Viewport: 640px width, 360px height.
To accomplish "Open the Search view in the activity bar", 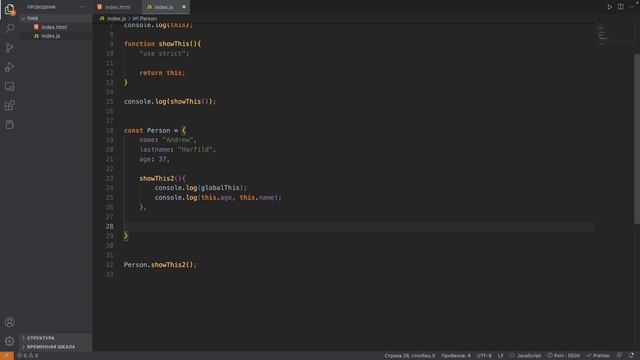I will click(9, 28).
